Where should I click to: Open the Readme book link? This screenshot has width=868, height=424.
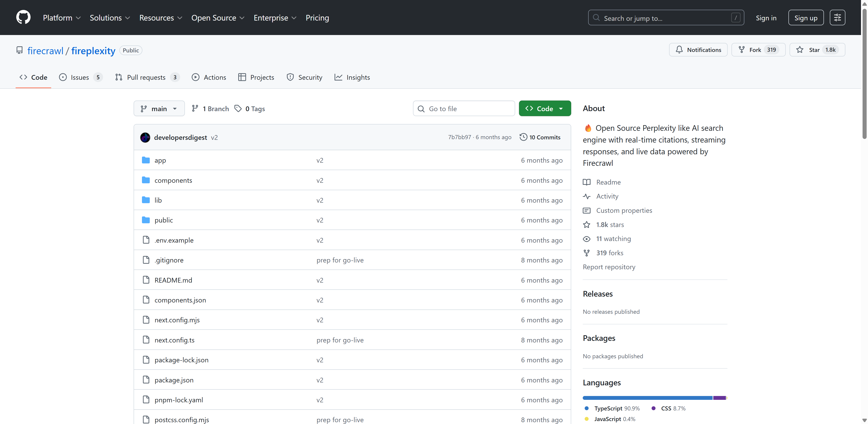point(608,182)
